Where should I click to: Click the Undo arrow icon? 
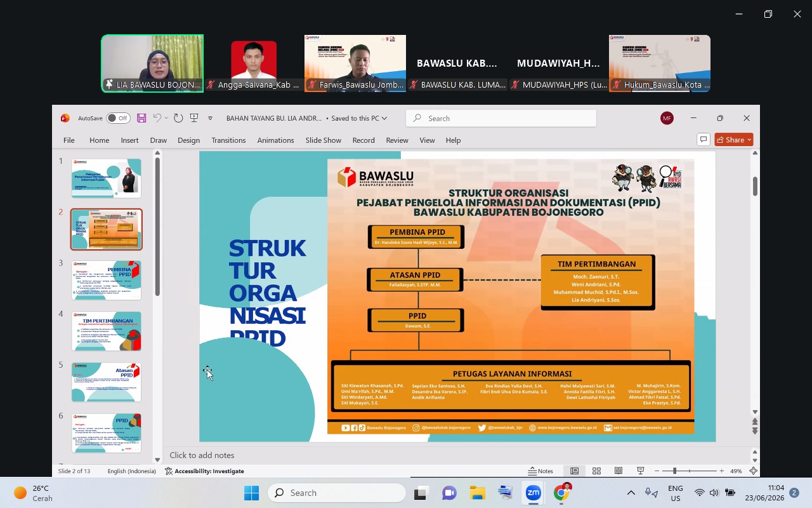click(157, 118)
